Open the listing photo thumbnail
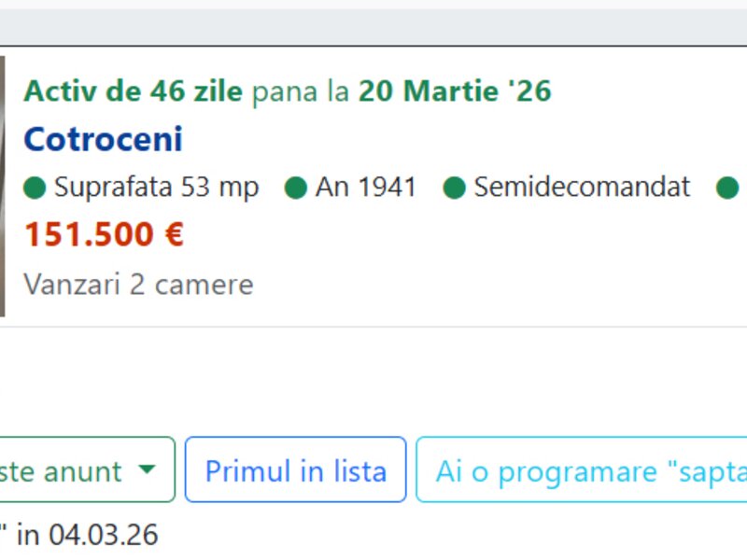The width and height of the screenshot is (747, 560). 2,187
